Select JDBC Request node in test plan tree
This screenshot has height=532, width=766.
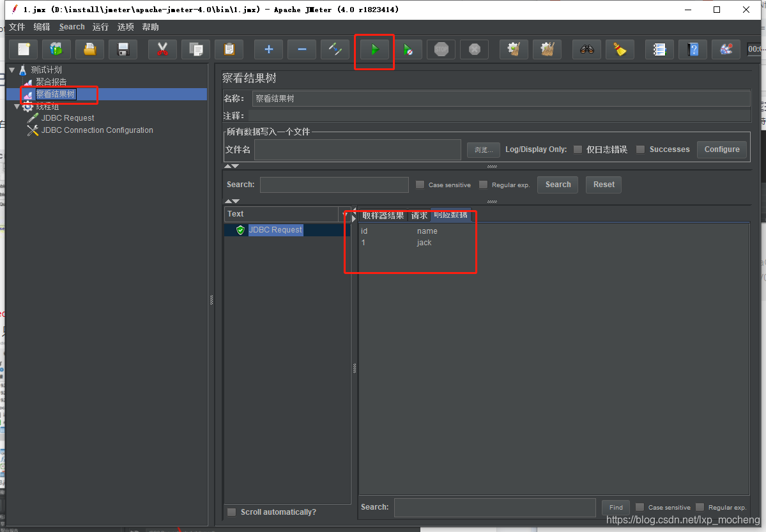[x=68, y=118]
